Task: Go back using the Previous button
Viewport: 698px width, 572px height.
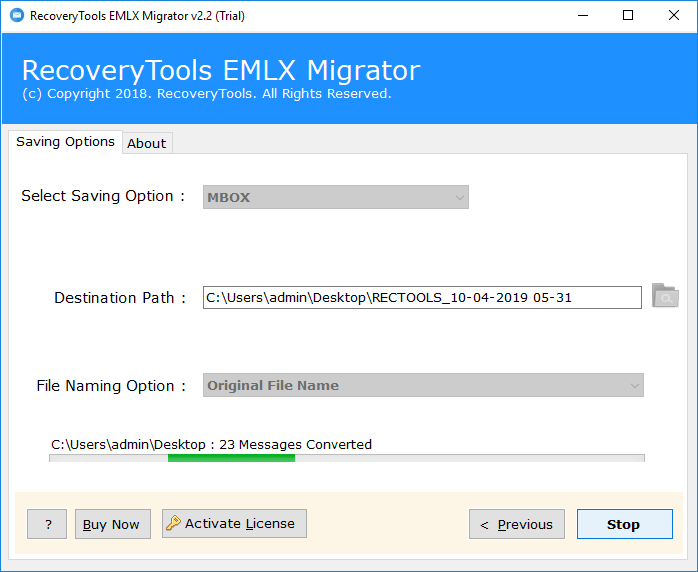Action: [x=517, y=524]
